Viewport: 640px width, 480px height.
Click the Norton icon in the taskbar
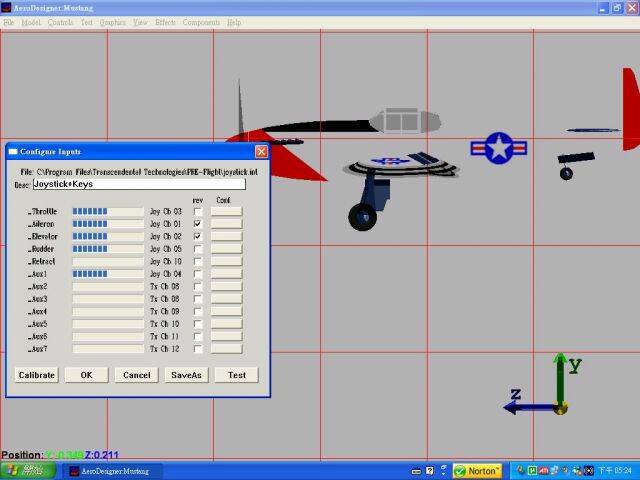pyautogui.click(x=477, y=471)
